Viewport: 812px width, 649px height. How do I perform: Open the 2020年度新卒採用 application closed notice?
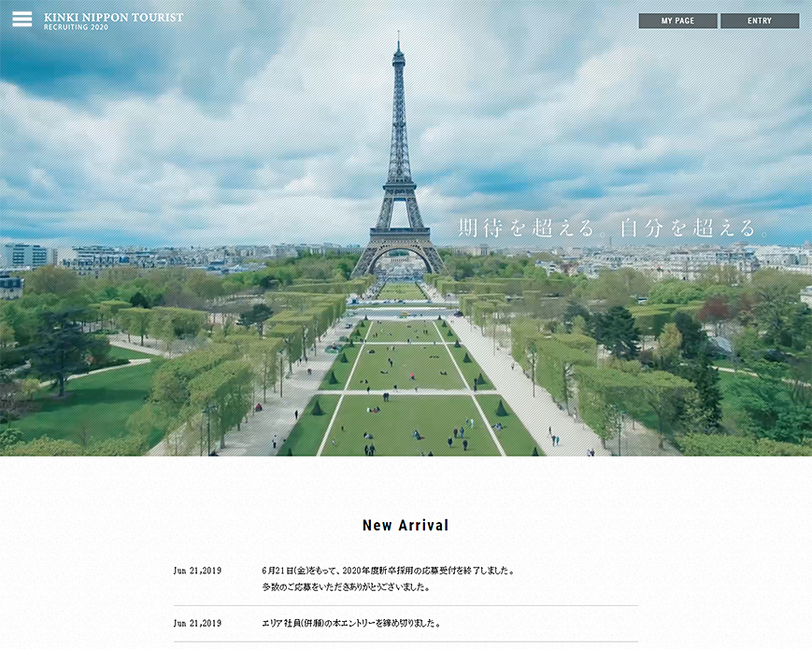[x=388, y=571]
